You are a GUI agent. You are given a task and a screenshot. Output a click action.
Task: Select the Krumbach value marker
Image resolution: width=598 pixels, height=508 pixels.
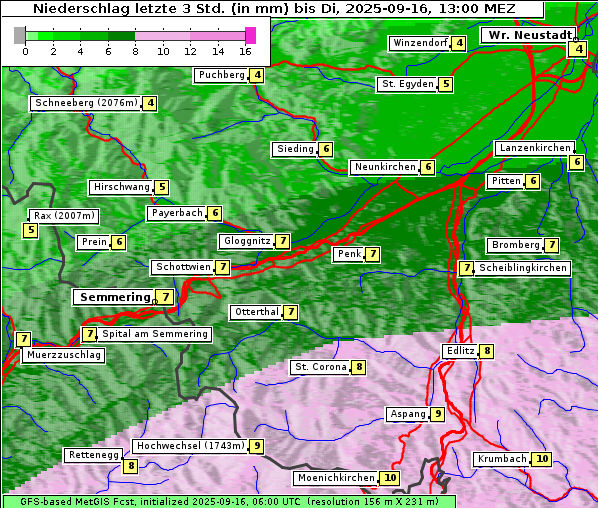tap(541, 459)
